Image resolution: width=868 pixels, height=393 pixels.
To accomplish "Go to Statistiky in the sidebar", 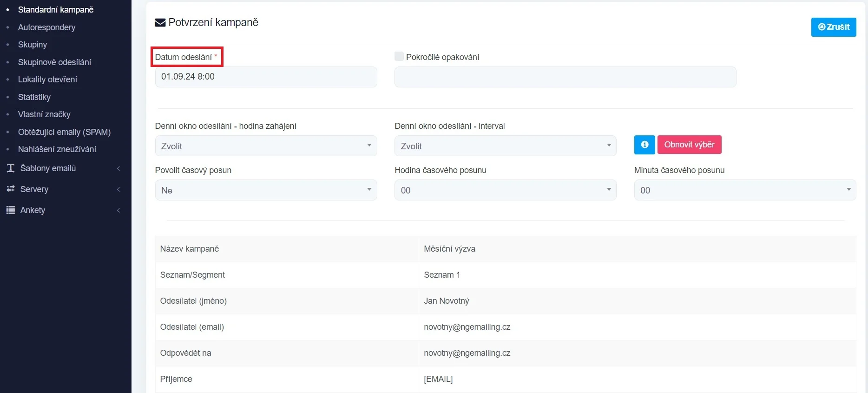I will point(34,97).
